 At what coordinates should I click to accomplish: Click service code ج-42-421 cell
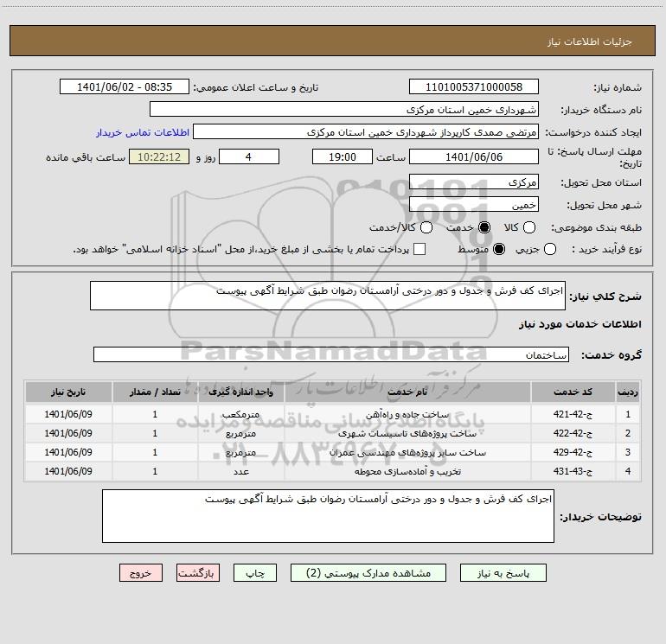(x=573, y=414)
